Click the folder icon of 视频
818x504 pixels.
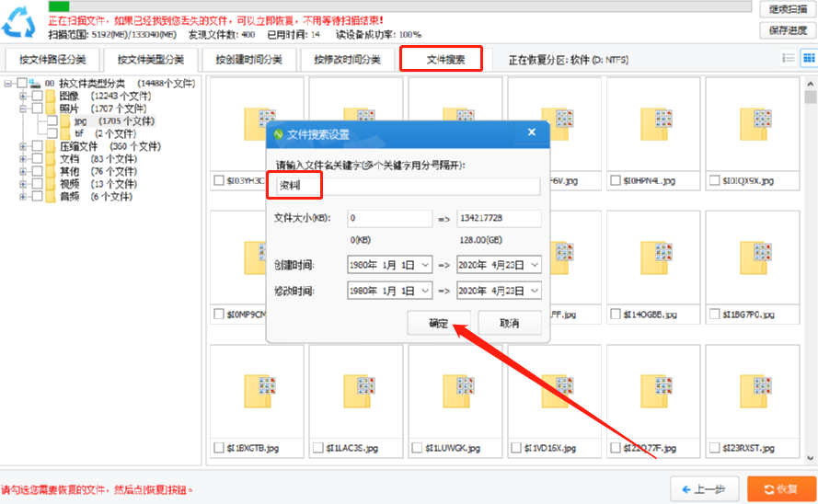tap(51, 184)
